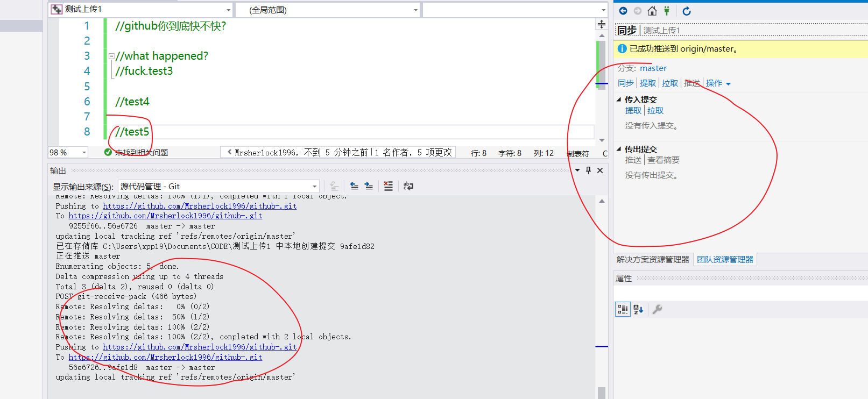Screen dimensions: 868x399
Task: Click the editor split-view handle icon
Action: point(602,24)
